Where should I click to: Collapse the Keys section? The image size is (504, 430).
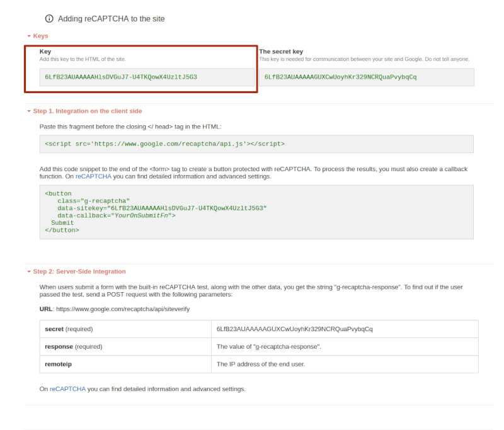coord(38,36)
